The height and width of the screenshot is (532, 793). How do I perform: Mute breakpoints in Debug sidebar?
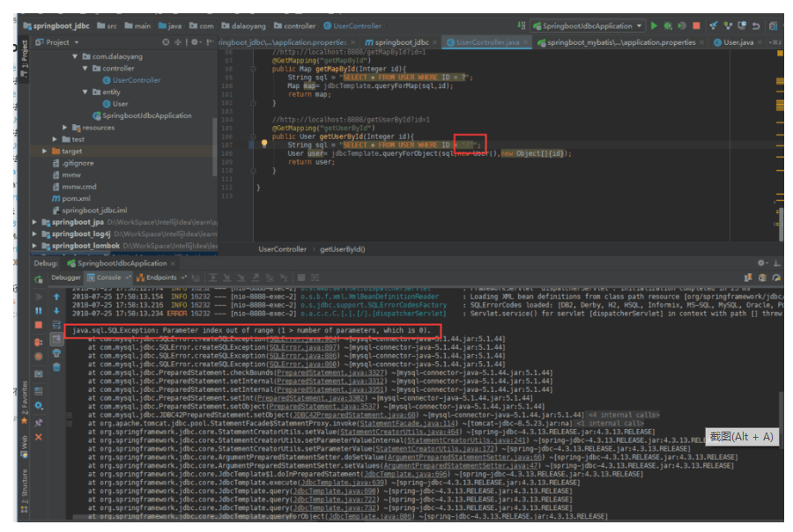[39, 357]
